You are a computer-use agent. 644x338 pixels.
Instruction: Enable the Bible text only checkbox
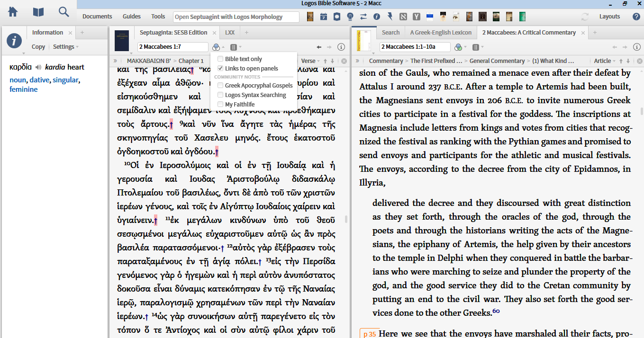tap(220, 59)
